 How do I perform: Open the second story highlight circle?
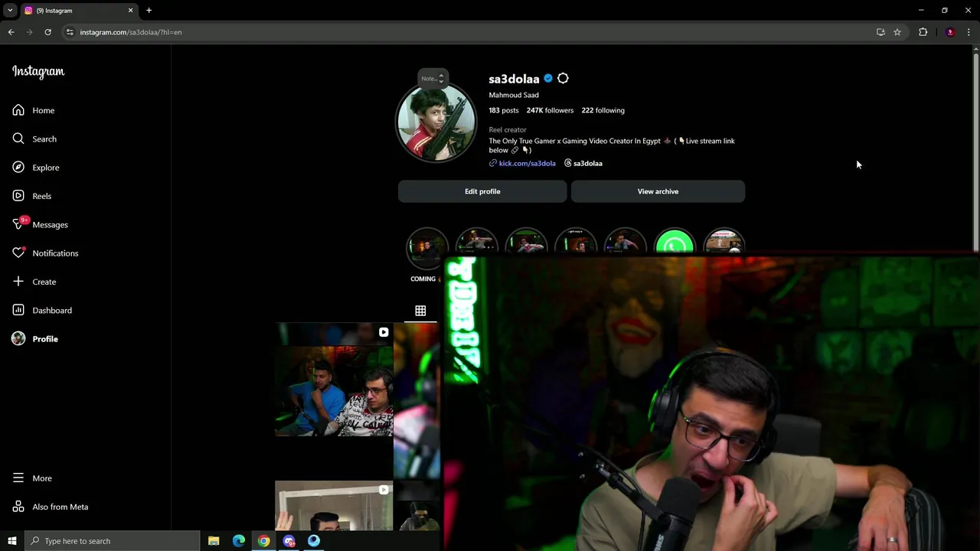476,242
